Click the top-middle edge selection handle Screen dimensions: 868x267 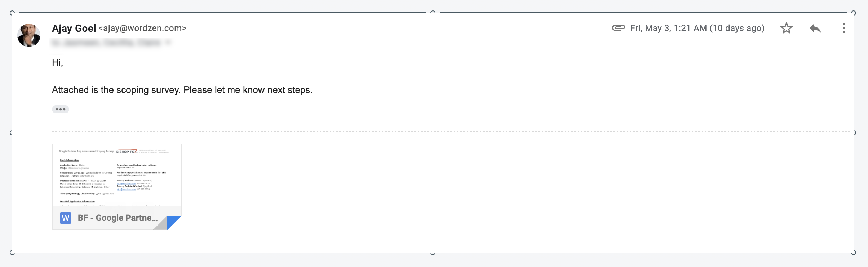pyautogui.click(x=433, y=12)
